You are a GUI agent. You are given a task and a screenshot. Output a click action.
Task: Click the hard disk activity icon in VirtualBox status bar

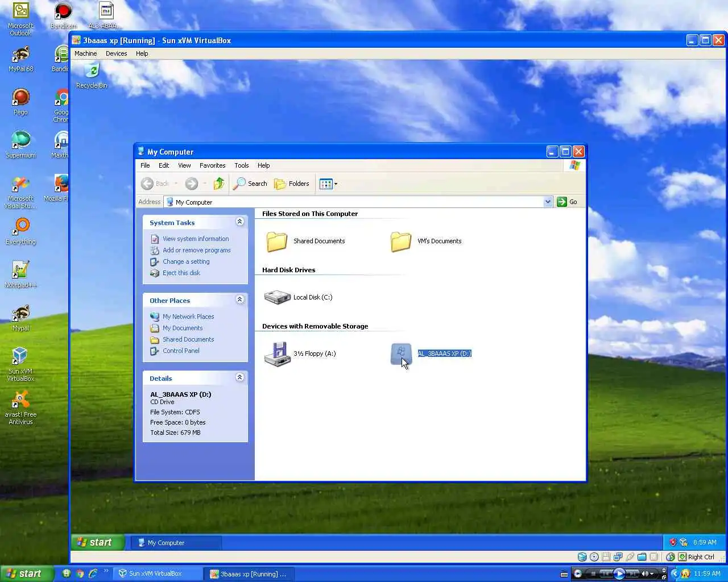(582, 557)
